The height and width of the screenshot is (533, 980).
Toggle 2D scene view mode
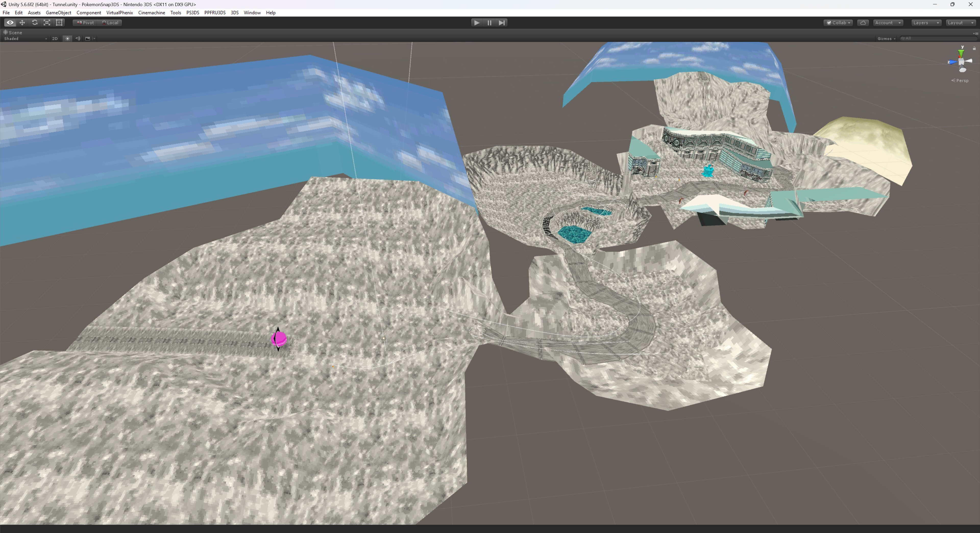[x=55, y=39]
